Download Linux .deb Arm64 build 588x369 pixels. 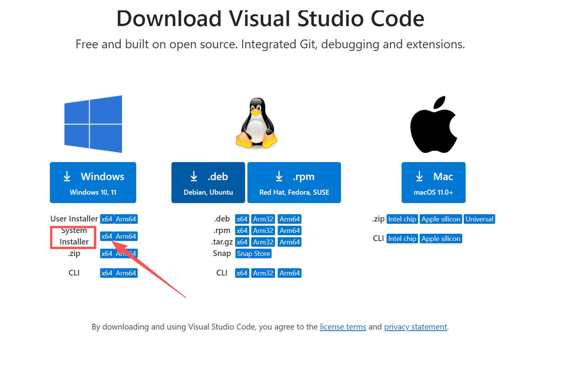tap(290, 219)
